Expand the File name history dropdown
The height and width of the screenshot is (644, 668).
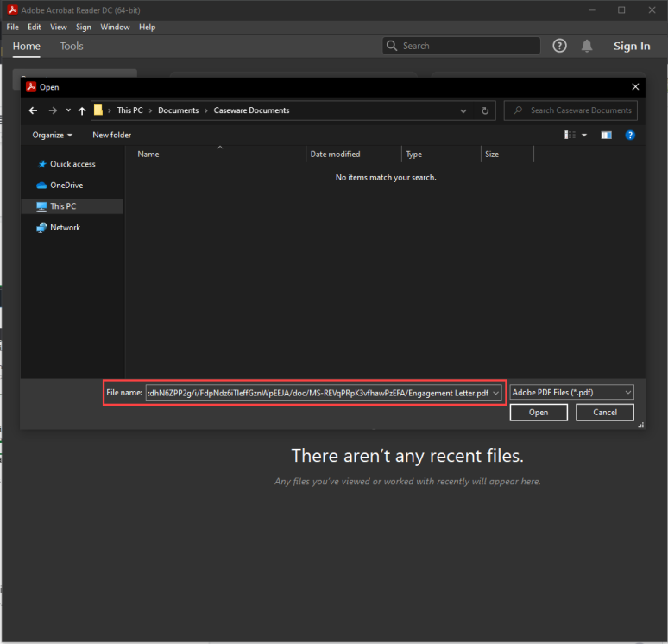pyautogui.click(x=496, y=392)
